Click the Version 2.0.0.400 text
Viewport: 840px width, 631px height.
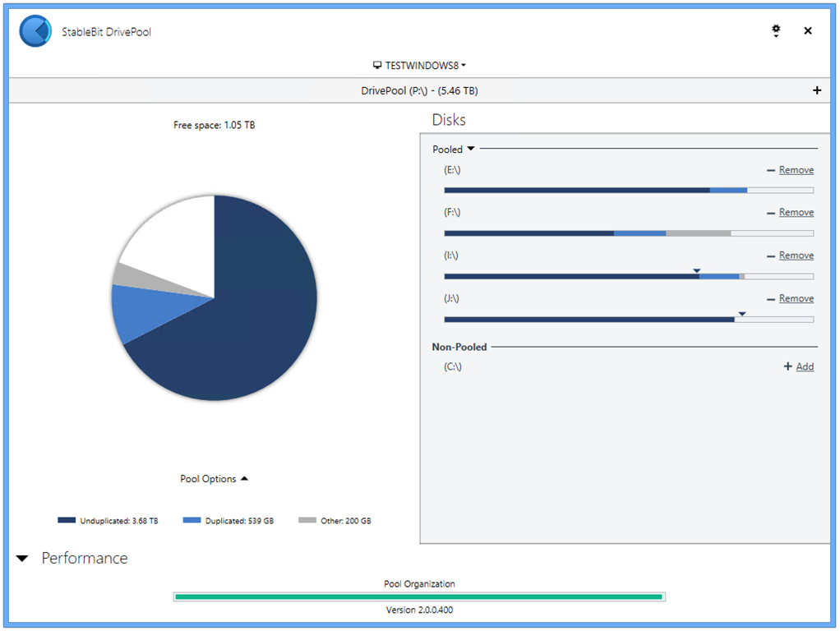(x=419, y=610)
